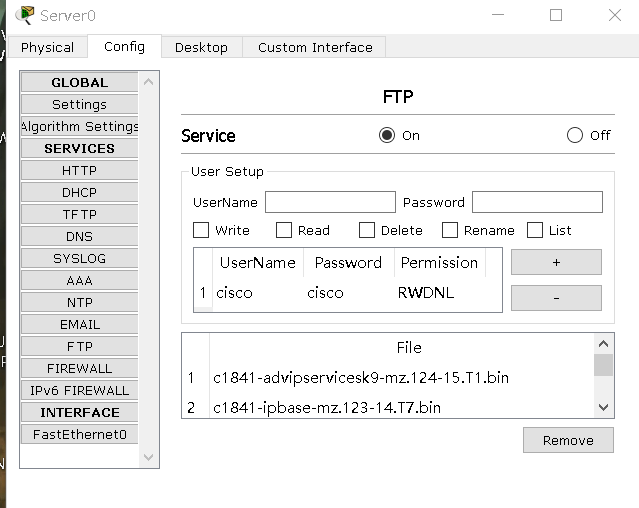The height and width of the screenshot is (508, 639).
Task: Click the UserName input field
Action: pyautogui.click(x=330, y=202)
